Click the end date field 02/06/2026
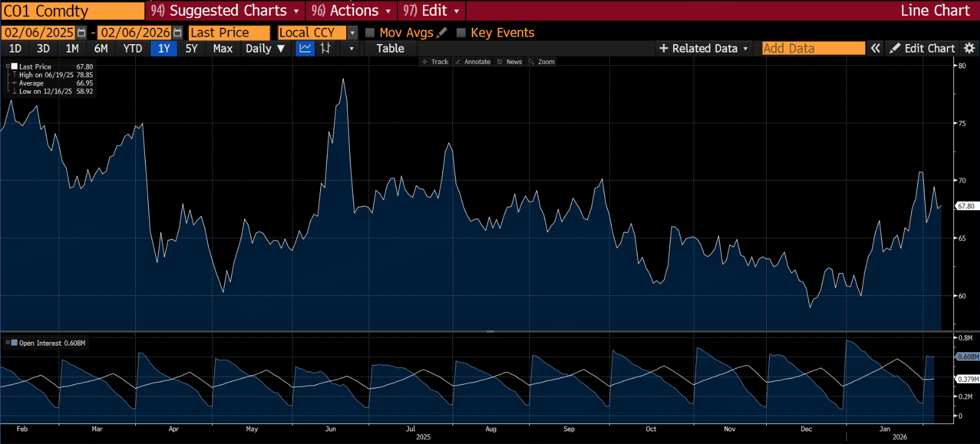Viewport: 980px width, 444px height. tap(135, 33)
